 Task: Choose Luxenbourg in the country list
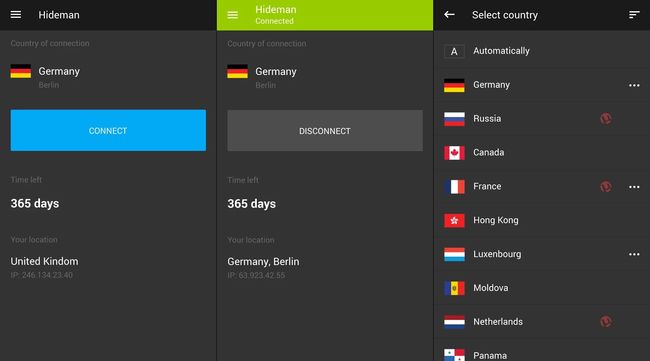pyautogui.click(x=542, y=254)
